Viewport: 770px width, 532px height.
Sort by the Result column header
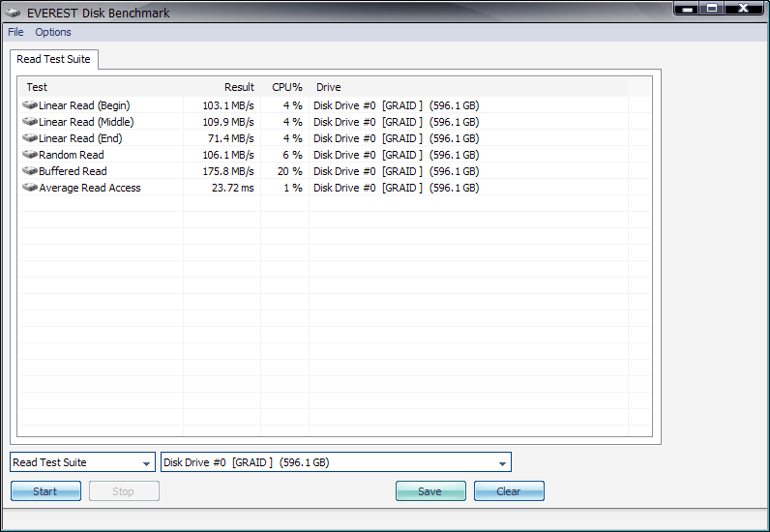tap(239, 87)
